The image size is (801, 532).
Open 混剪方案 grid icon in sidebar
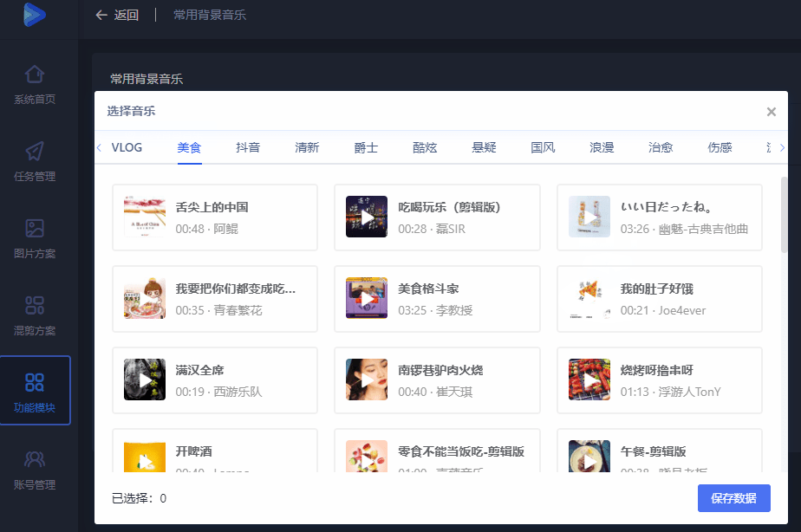click(34, 305)
